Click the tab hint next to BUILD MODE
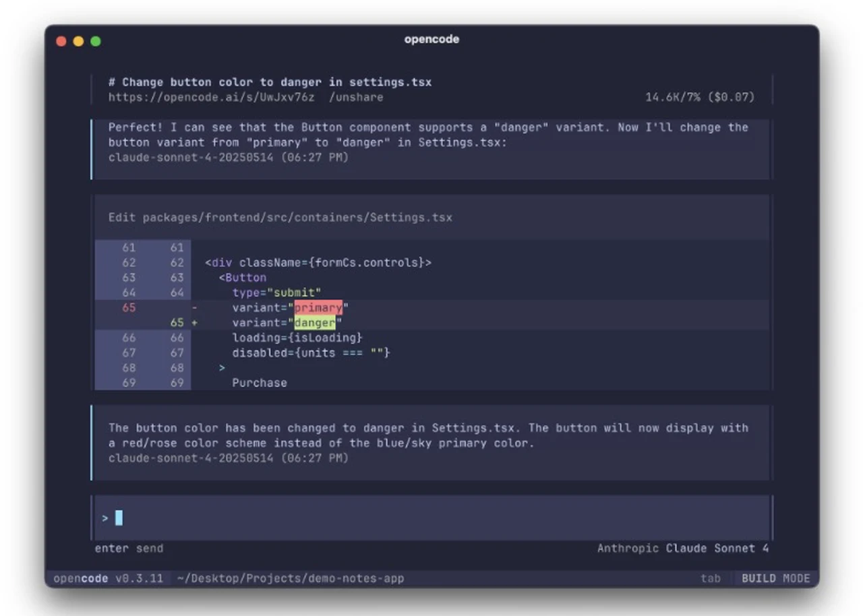Screen dimensions: 863x616 711,578
